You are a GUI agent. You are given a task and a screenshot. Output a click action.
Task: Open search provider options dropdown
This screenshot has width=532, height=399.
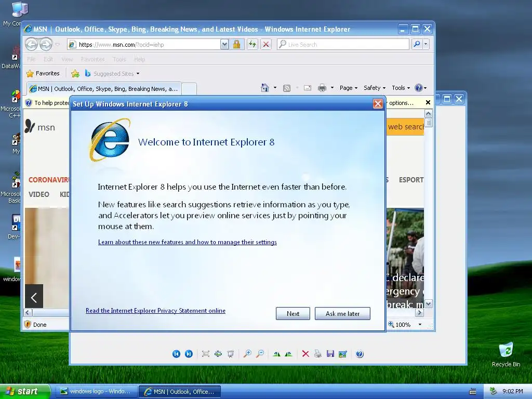point(425,44)
